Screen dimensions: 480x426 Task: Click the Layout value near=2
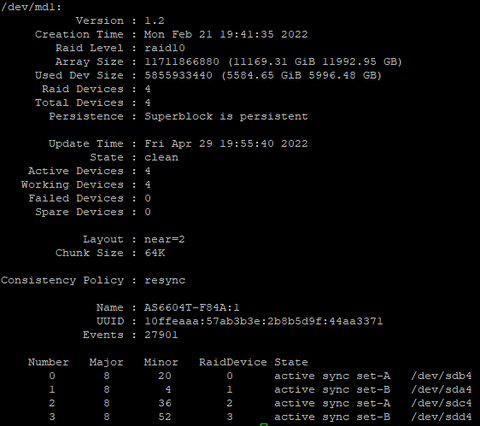pyautogui.click(x=165, y=239)
